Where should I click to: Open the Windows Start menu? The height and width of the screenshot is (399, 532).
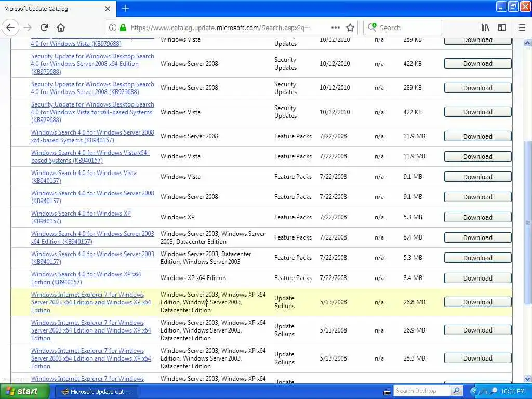click(25, 392)
